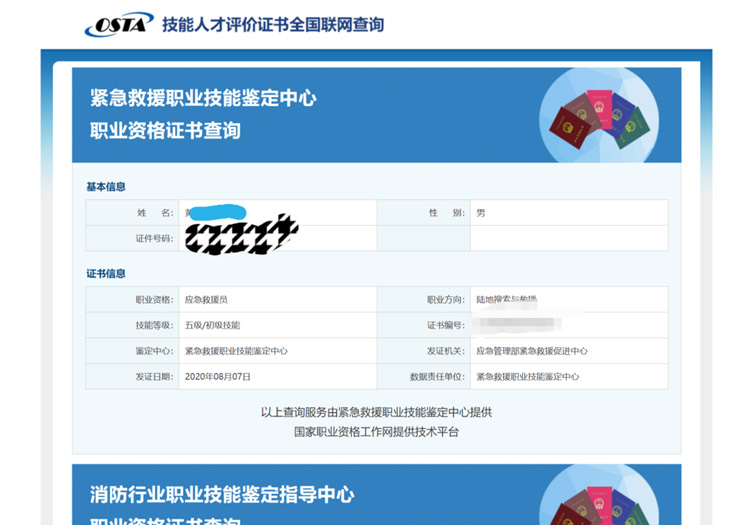The height and width of the screenshot is (525, 752).
Task: Click the page title 技能人才评价证书全国联网查询
Action: click(272, 25)
